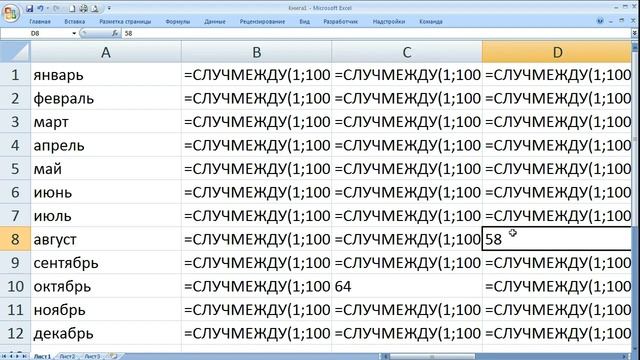Open the Разработчик ribbon tab
This screenshot has height=360, width=640.
pos(340,22)
